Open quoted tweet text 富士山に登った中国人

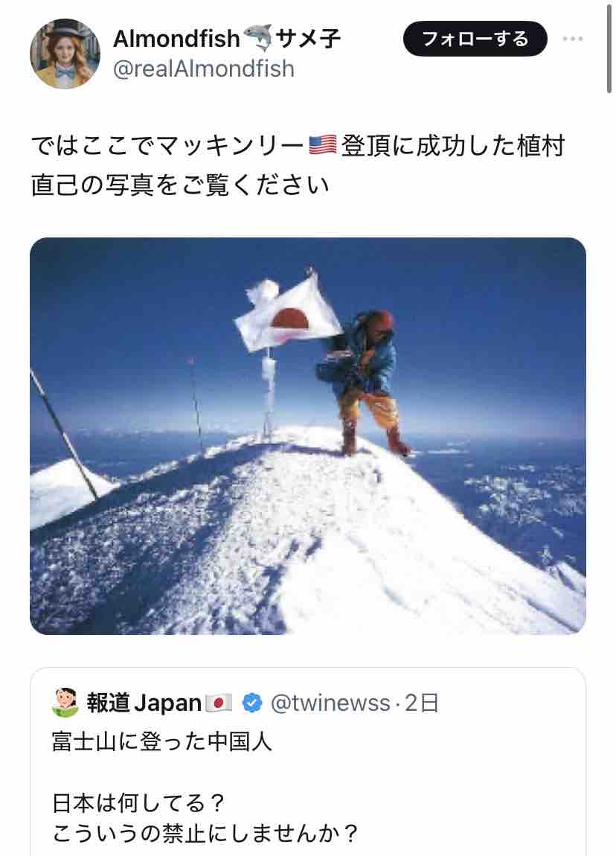[161, 741]
